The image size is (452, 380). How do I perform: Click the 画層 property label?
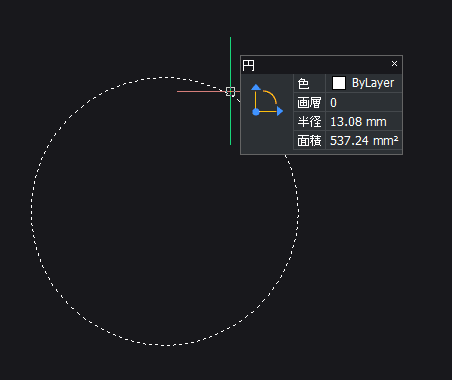coord(309,102)
